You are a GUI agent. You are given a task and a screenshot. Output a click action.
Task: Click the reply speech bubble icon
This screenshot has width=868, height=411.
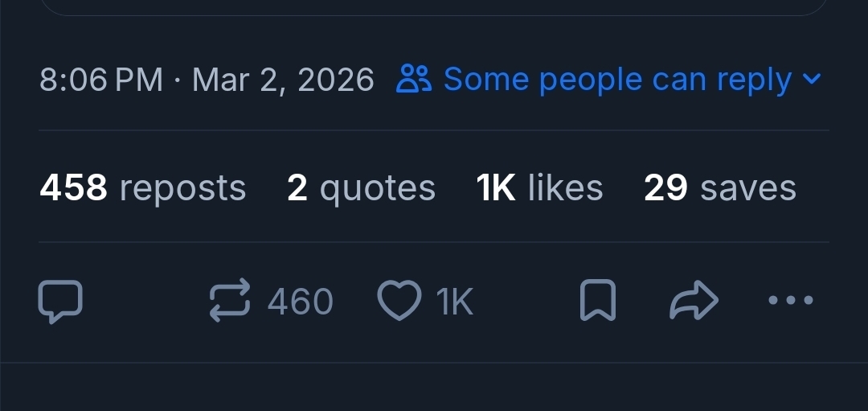60,302
